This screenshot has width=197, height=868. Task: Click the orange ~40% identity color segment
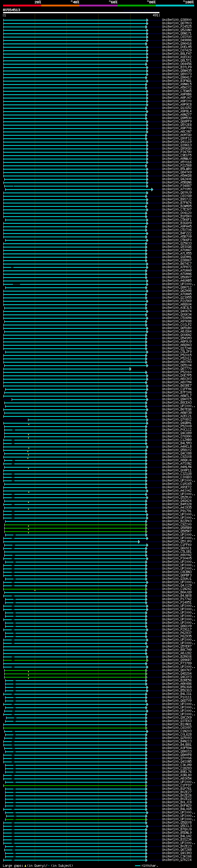(x=60, y=6)
